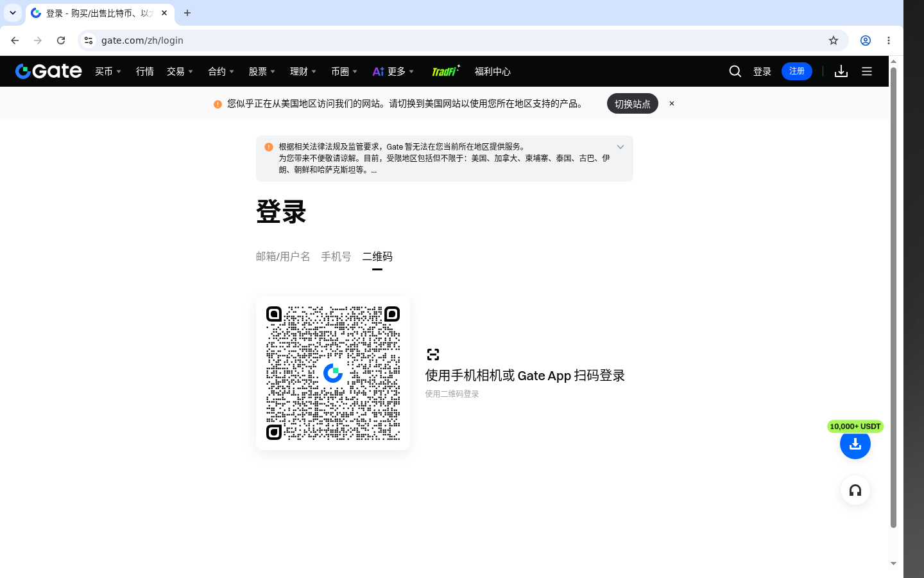Switch to 邮箱/用户名 login tab

[283, 256]
